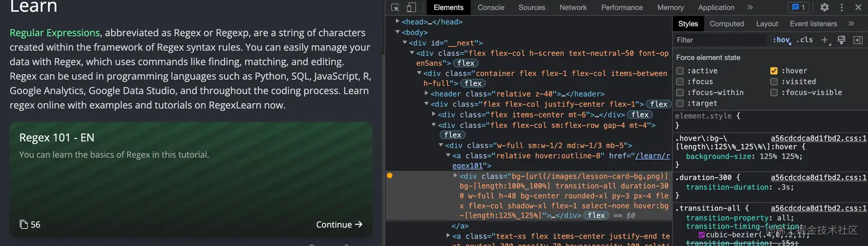The height and width of the screenshot is (246, 868).
Task: Expand the head node
Action: coord(398,22)
